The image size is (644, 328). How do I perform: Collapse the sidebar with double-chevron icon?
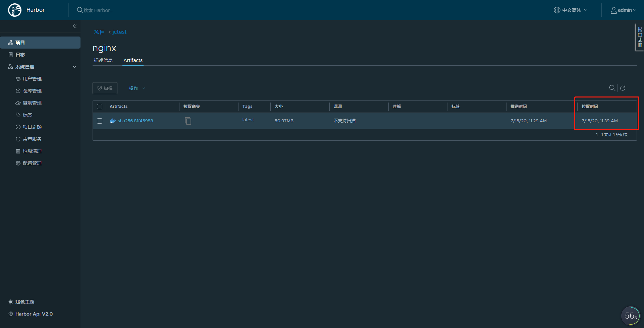coord(74,26)
